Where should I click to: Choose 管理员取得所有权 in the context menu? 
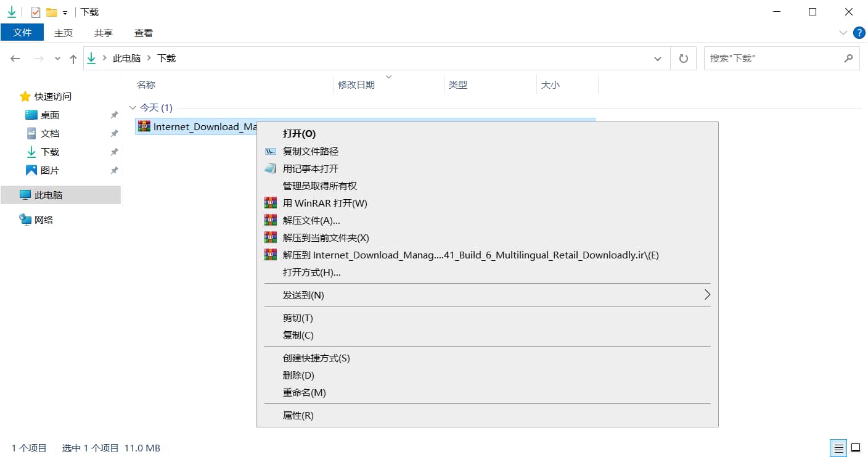tap(487, 186)
